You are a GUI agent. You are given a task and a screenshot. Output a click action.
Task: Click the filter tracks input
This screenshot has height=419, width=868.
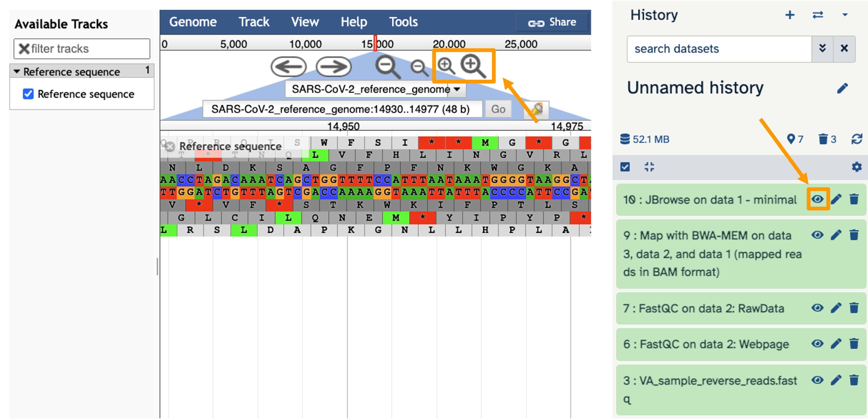[82, 49]
